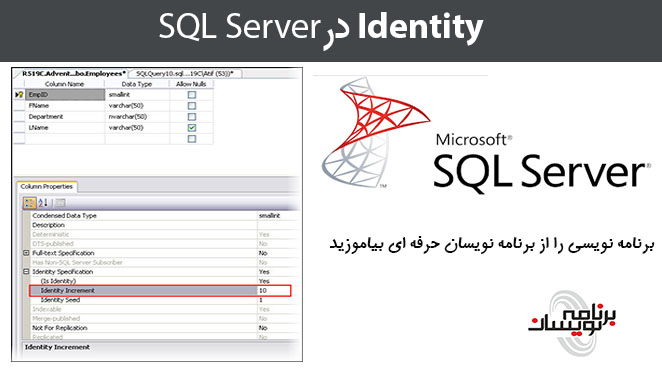Collapse the Identity Specification node
This screenshot has width=662, height=371.
point(26,271)
